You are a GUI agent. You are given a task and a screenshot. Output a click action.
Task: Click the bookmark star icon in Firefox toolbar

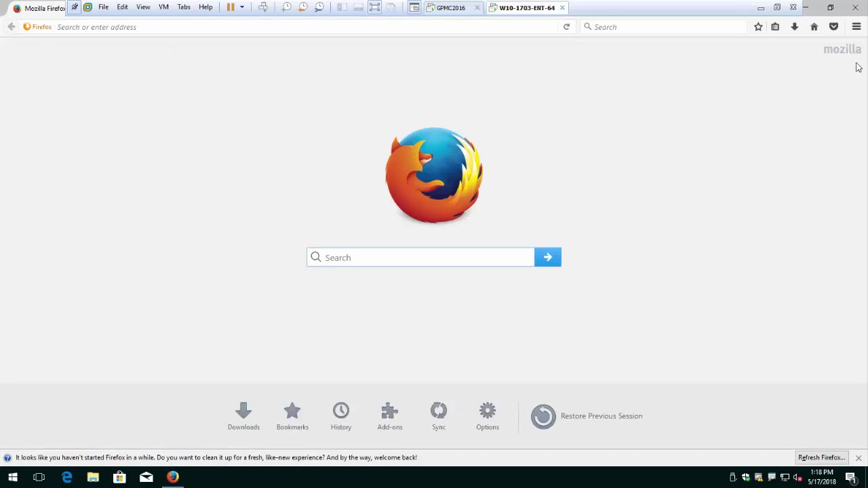[x=758, y=27]
